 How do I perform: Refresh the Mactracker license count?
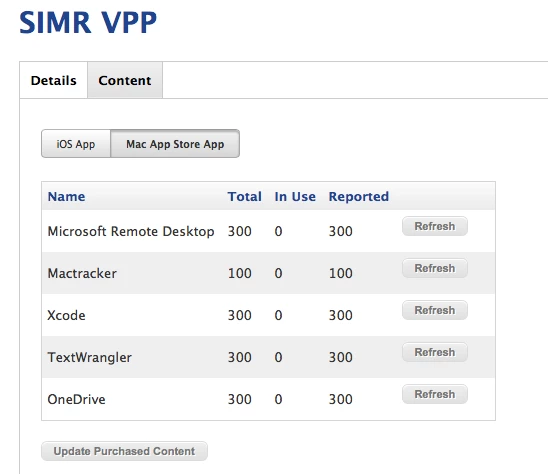coord(435,268)
